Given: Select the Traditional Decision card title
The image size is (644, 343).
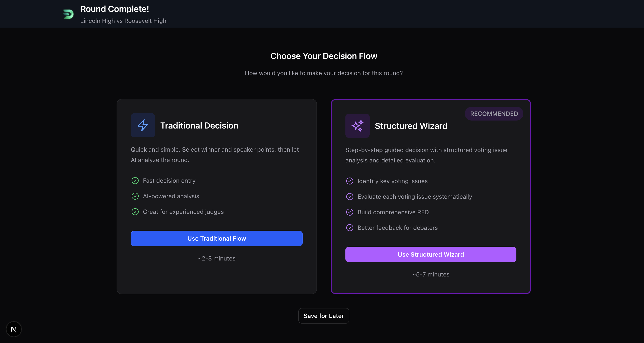Looking at the screenshot, I should 199,125.
